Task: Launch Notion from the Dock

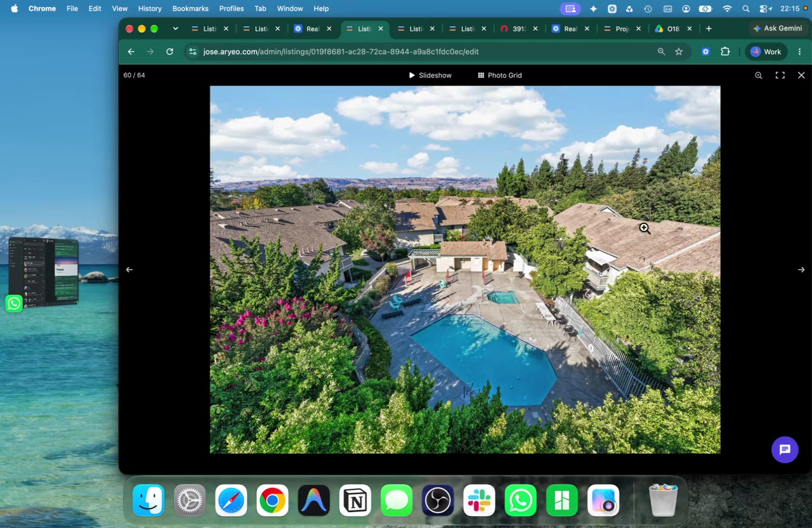Action: (x=355, y=501)
